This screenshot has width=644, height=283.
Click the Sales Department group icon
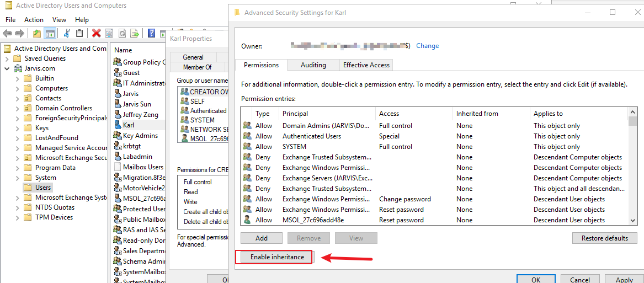(118, 251)
